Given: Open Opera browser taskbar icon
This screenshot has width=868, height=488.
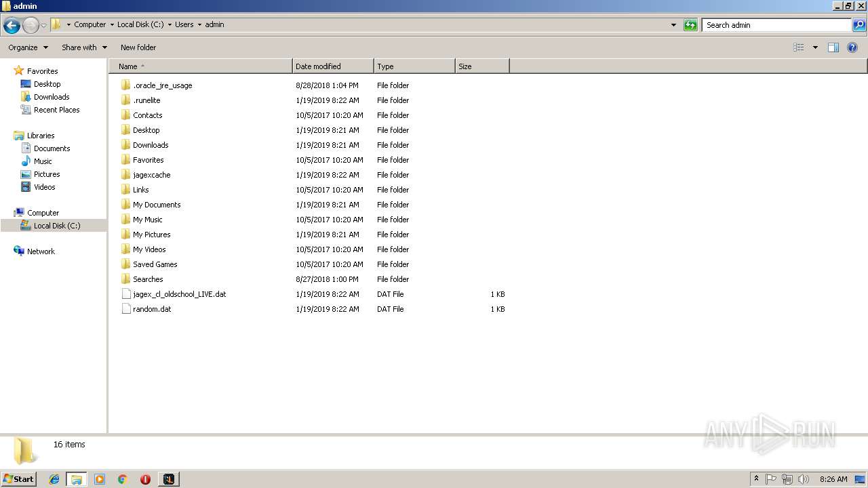Looking at the screenshot, I should (145, 479).
